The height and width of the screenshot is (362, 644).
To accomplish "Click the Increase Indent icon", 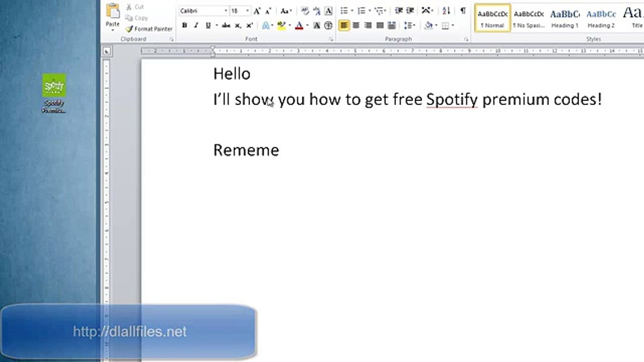I will [410, 11].
